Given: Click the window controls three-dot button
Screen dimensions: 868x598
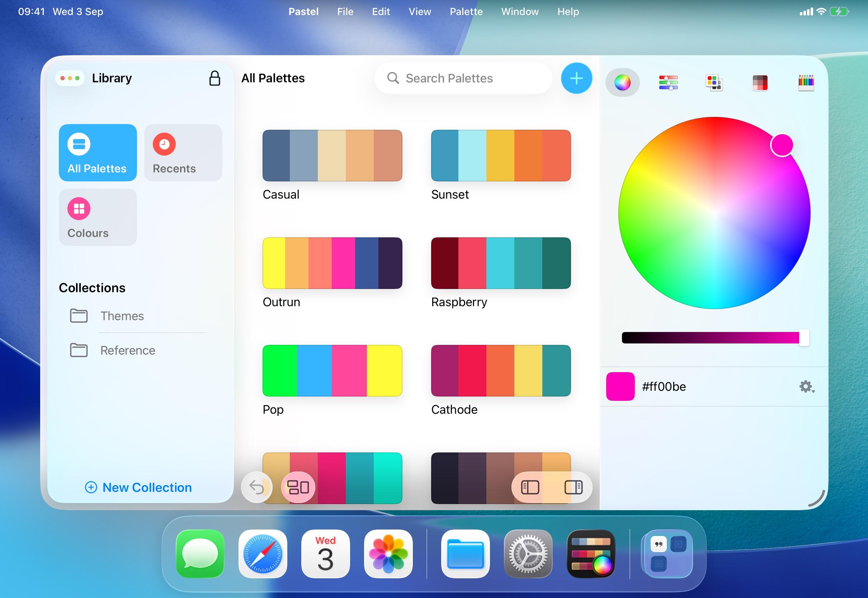Looking at the screenshot, I should pos(70,78).
